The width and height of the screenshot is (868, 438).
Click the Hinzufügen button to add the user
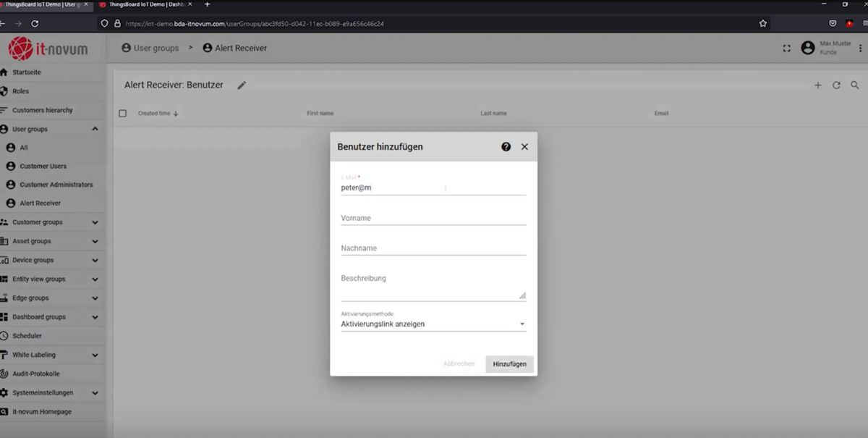[x=509, y=363]
